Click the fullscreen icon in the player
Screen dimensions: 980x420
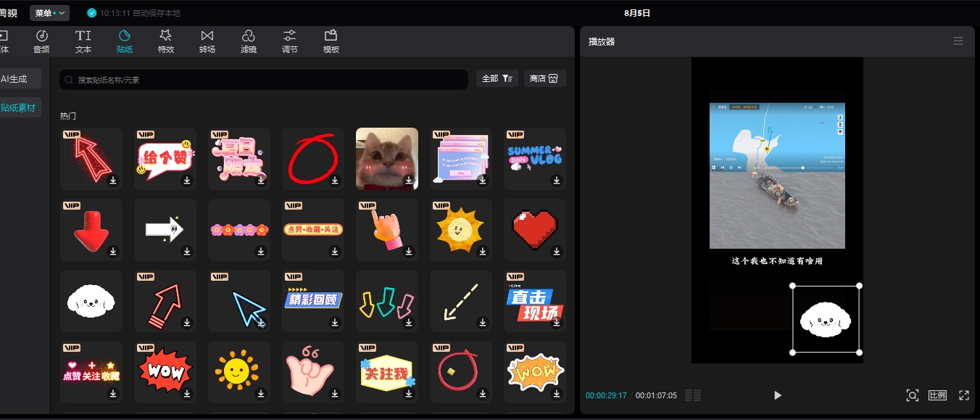coord(963,395)
